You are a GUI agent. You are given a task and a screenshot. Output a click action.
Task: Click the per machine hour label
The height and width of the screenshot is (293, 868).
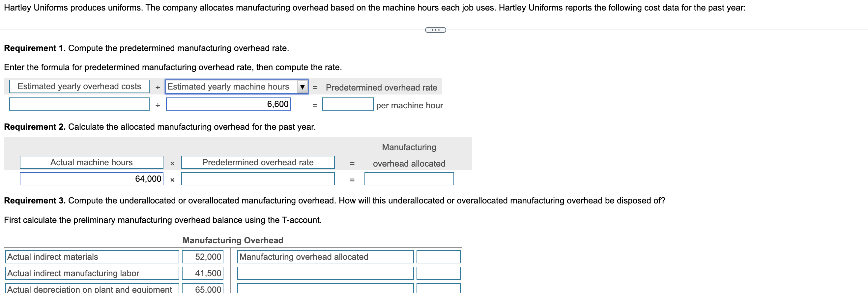(x=409, y=105)
